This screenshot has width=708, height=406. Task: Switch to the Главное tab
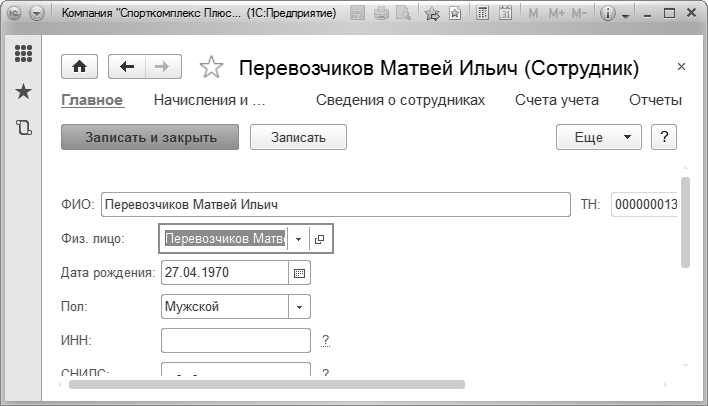tap(92, 100)
